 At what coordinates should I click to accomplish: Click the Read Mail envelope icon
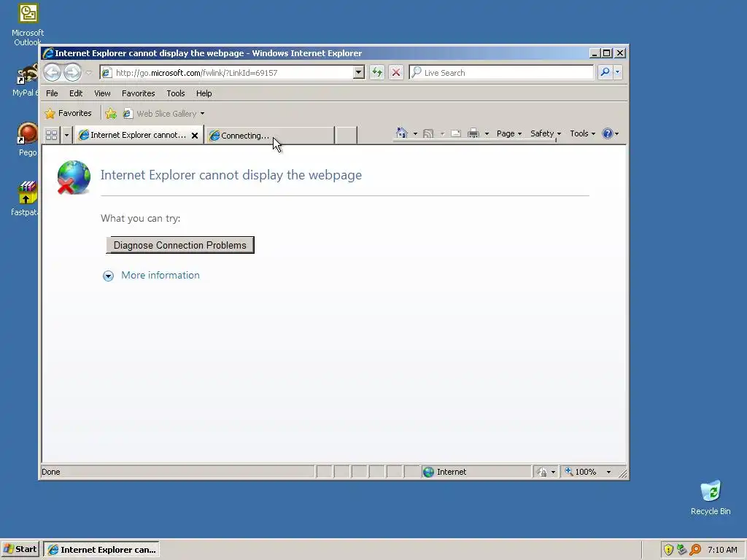click(x=456, y=134)
